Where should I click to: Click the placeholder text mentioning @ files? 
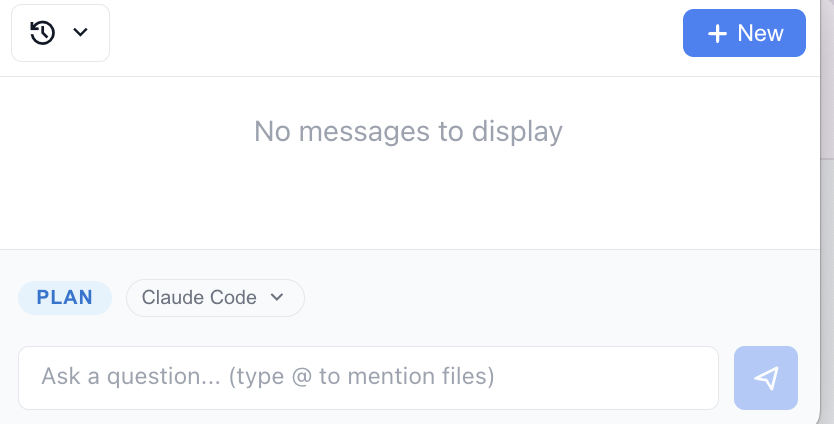pyautogui.click(x=268, y=378)
